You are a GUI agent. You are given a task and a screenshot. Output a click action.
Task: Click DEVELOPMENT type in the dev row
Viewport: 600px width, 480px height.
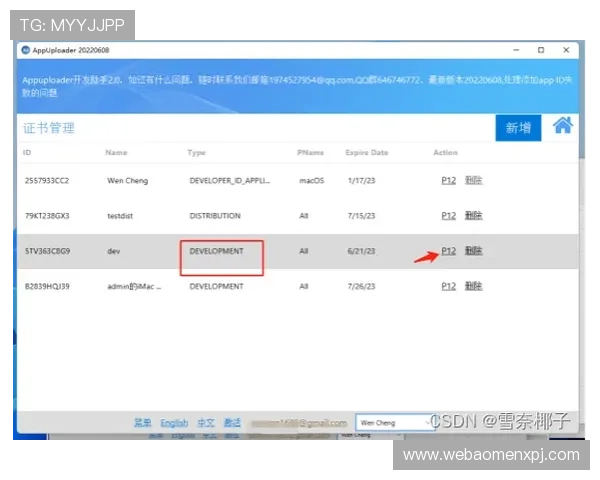(216, 251)
